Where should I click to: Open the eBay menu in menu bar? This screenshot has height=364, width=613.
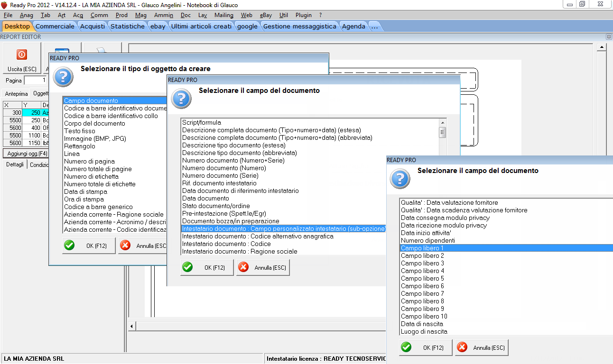266,15
